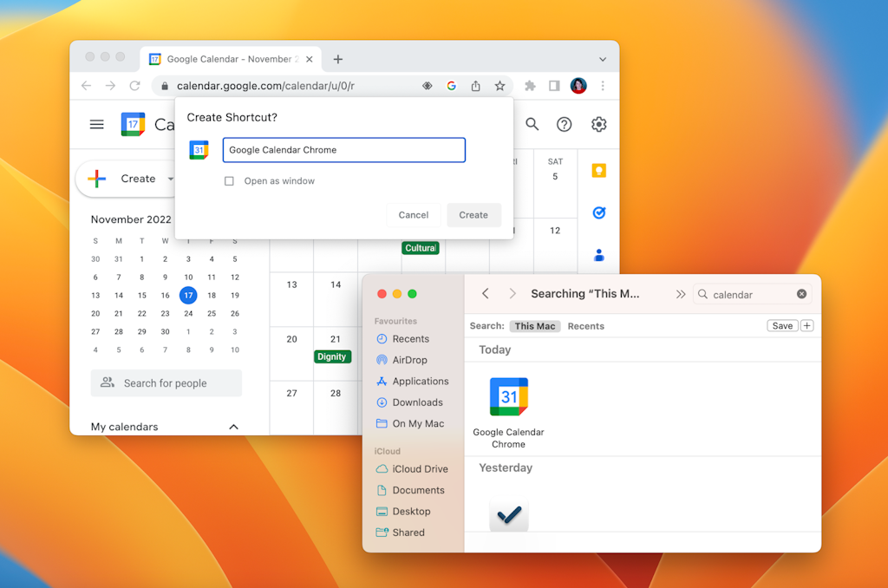Click the Chrome extensions puzzle icon
This screenshot has height=588, width=888.
click(x=530, y=86)
